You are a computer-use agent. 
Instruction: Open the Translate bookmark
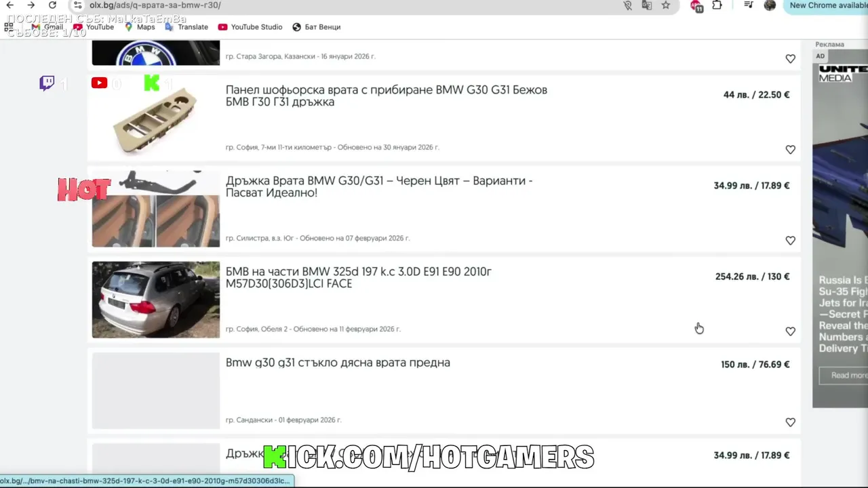tap(186, 27)
